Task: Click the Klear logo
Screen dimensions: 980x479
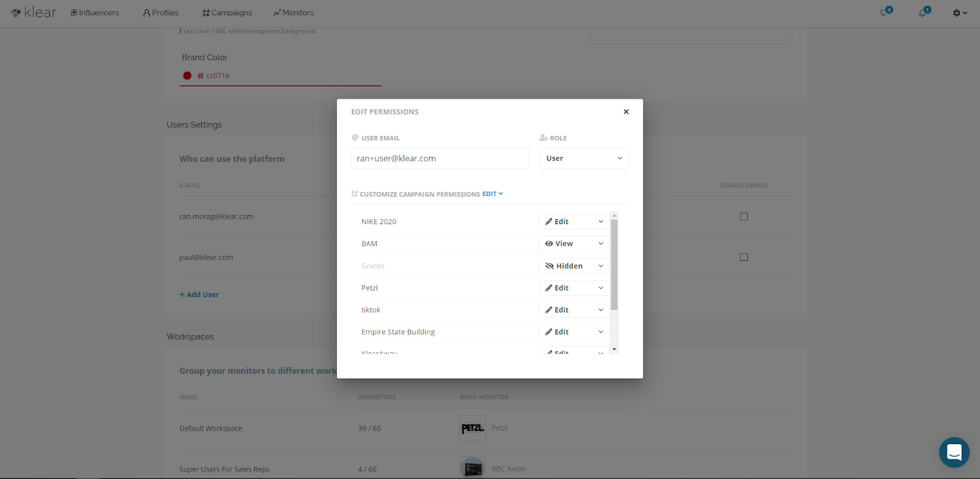Action: 34,12
